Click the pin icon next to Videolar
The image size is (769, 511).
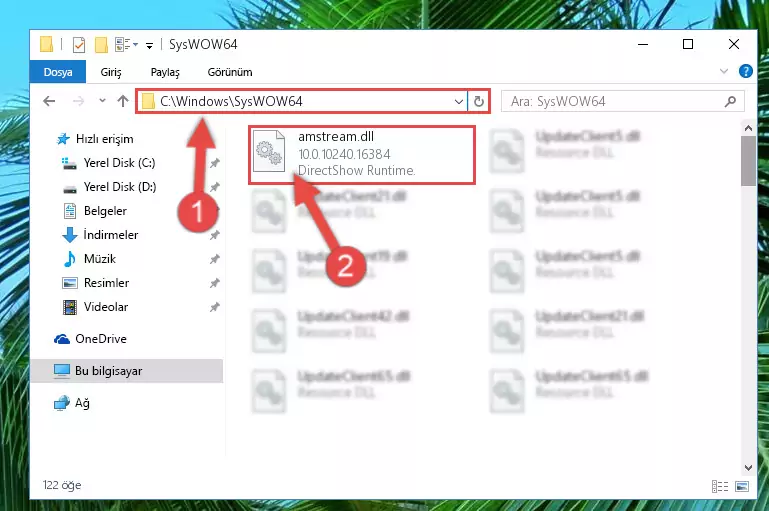(215, 307)
